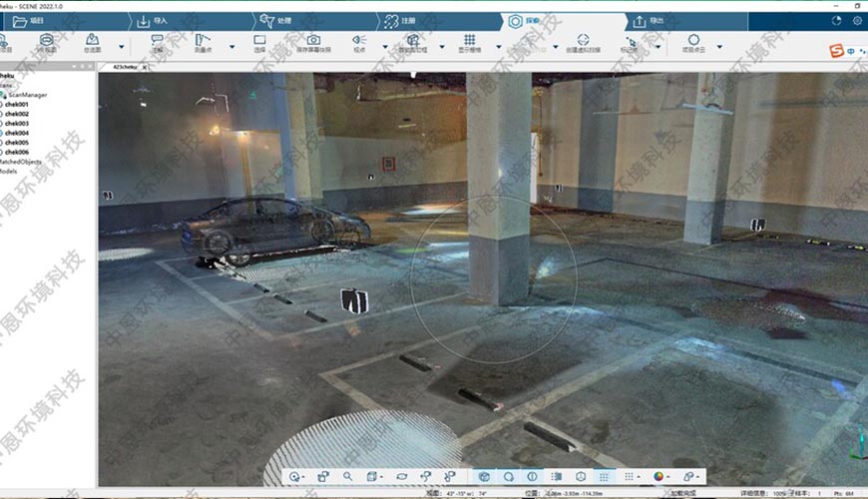Select ScanManager in the structure tree
This screenshot has width=868, height=499.
27,95
